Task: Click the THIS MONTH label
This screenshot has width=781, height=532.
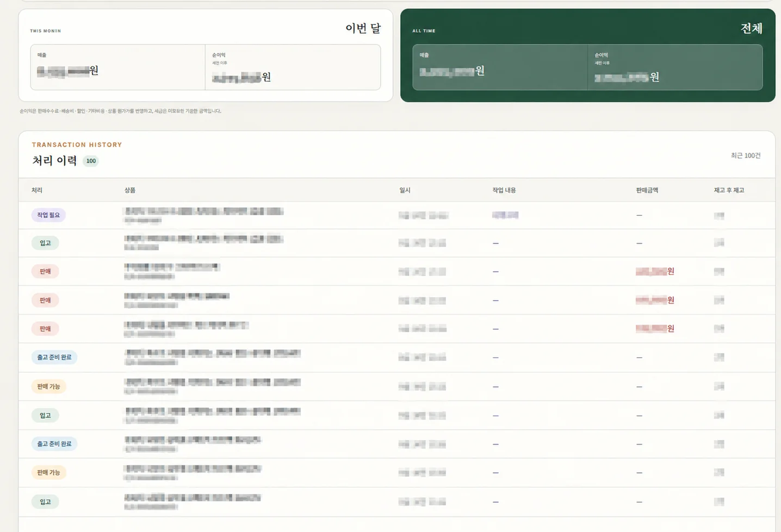Action: [x=46, y=31]
